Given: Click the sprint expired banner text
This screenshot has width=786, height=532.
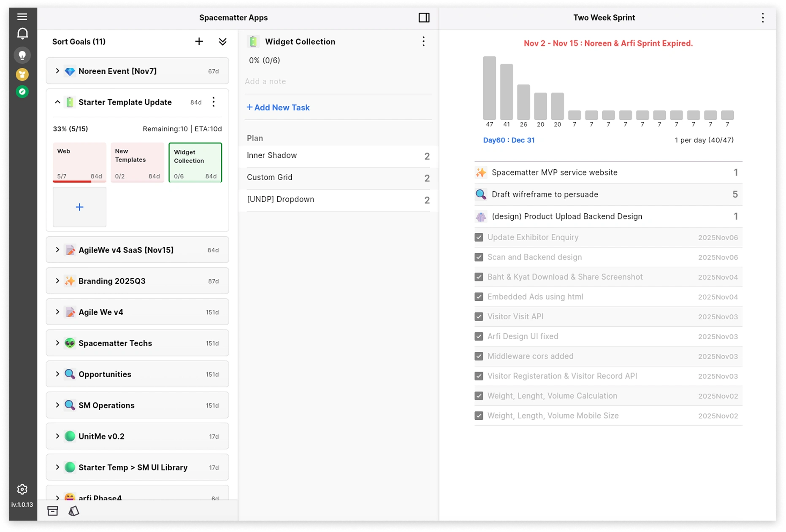Looking at the screenshot, I should tap(608, 43).
